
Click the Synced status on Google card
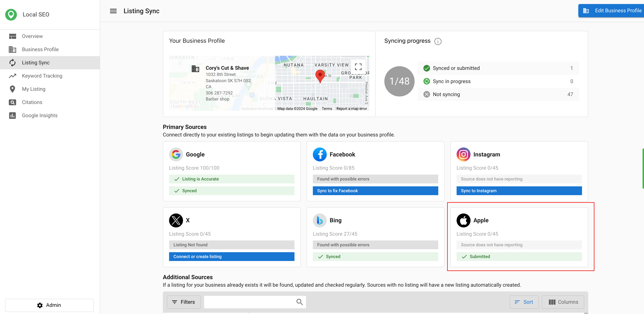click(231, 191)
